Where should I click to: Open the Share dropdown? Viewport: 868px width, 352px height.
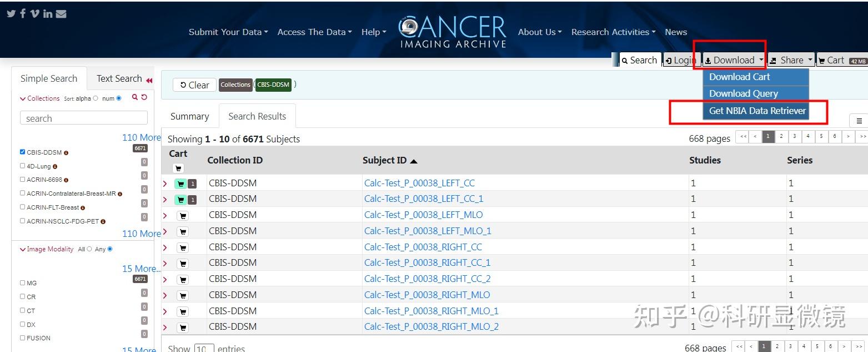[x=791, y=60]
